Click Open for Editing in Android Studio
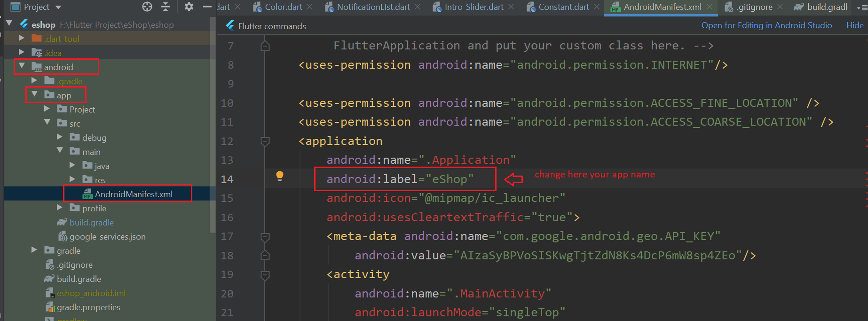This screenshot has width=868, height=321. coord(766,25)
